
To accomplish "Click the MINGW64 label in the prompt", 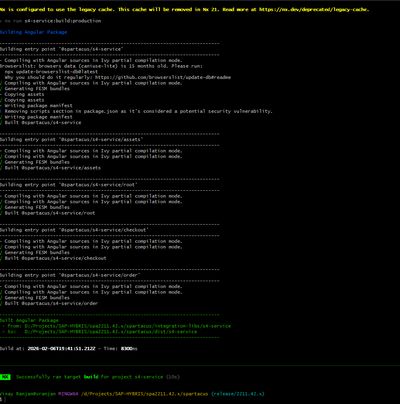I will coord(68,394).
